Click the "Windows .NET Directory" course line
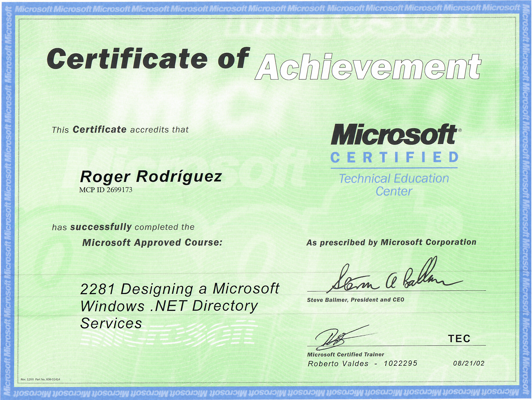Viewport: 532px width, 400px height. [x=169, y=306]
